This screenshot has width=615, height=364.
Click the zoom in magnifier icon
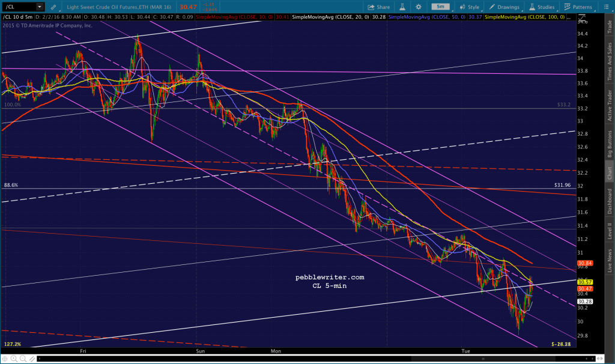click(14, 359)
